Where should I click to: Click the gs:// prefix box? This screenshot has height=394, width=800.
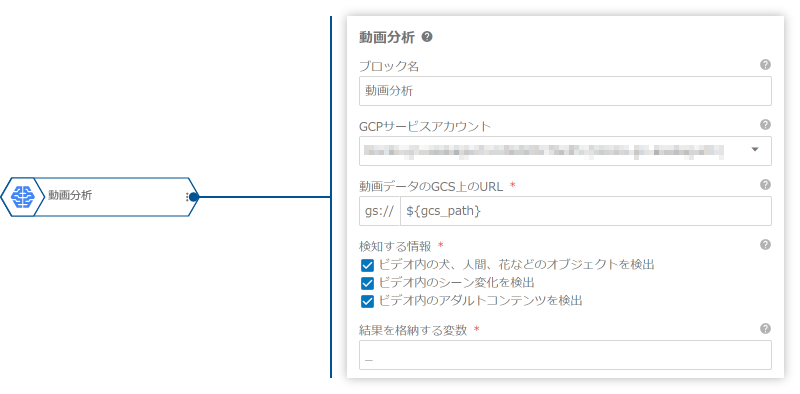[x=380, y=211]
